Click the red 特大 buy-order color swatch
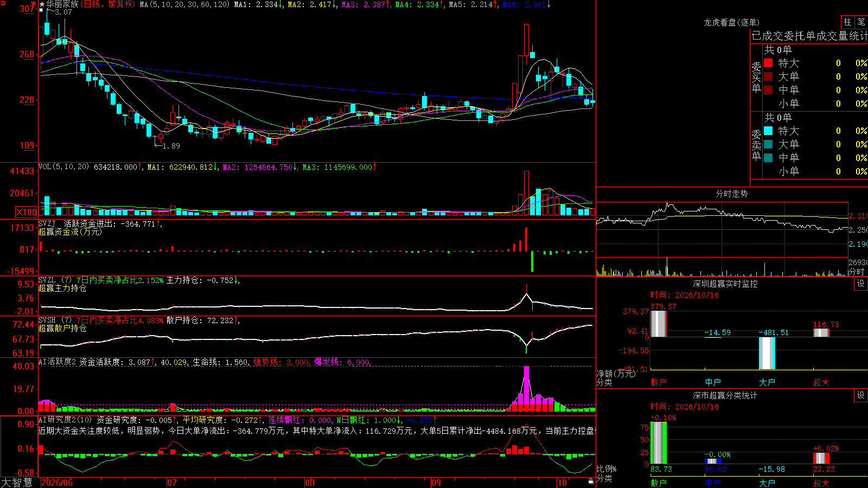The height and width of the screenshot is (488, 868). 768,63
